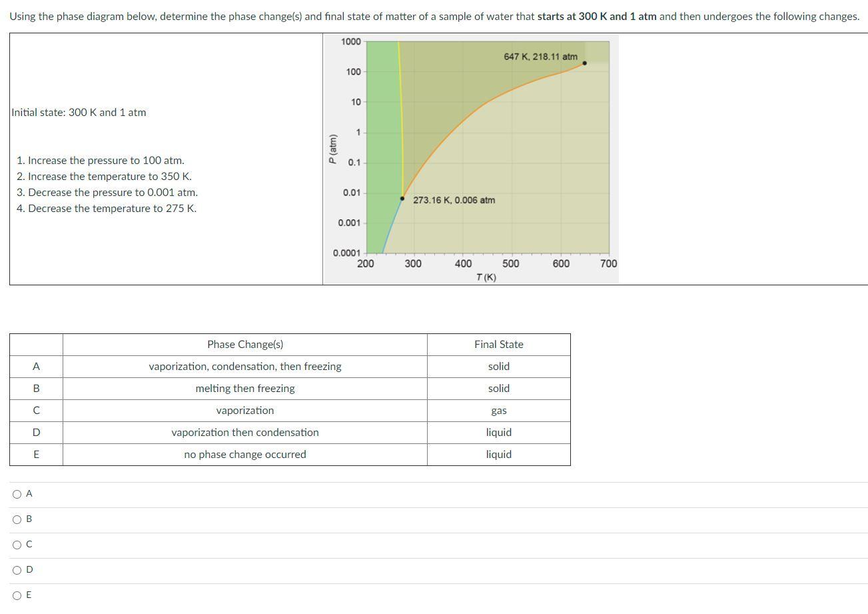868x614 pixels.
Task: Select answer option B radio button
Action: [17, 519]
